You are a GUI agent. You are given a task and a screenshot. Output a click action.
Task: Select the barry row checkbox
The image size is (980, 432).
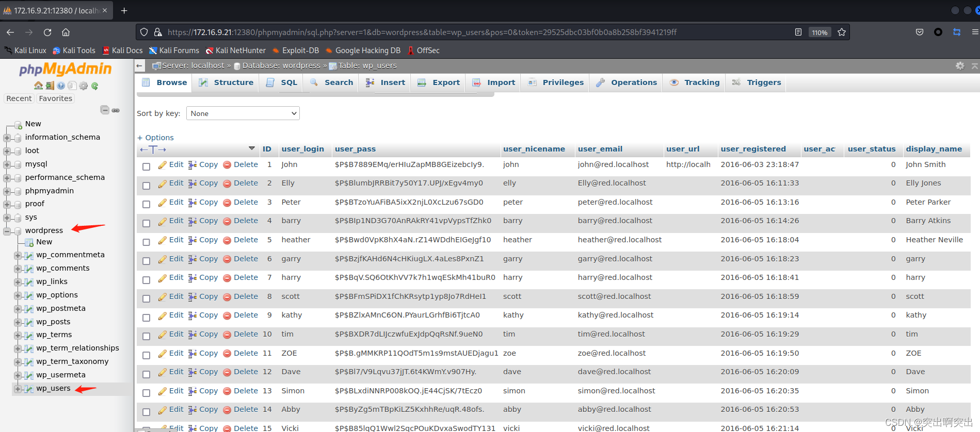(147, 223)
